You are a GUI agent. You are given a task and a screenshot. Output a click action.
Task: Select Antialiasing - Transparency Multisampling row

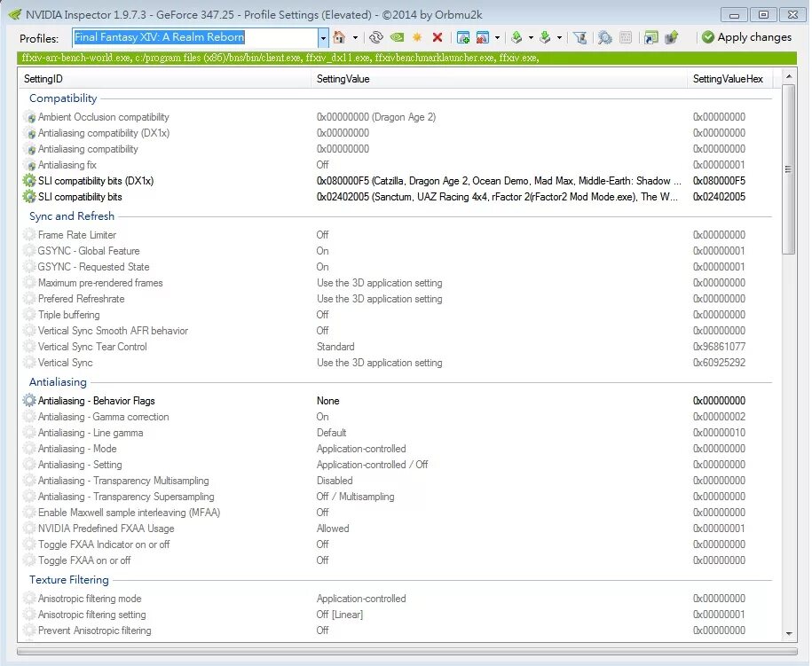coord(396,481)
